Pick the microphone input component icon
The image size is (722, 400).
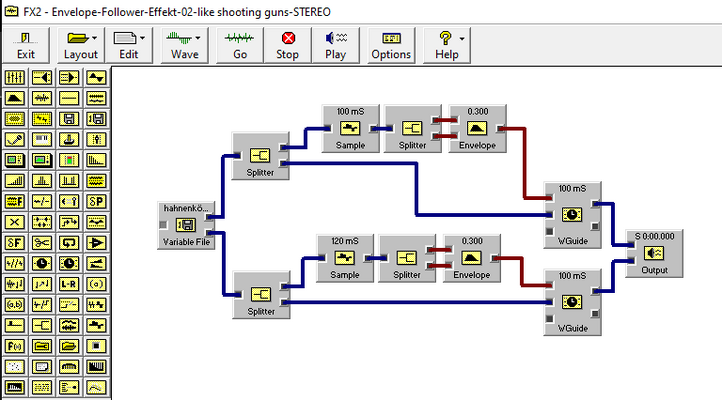coord(15,139)
